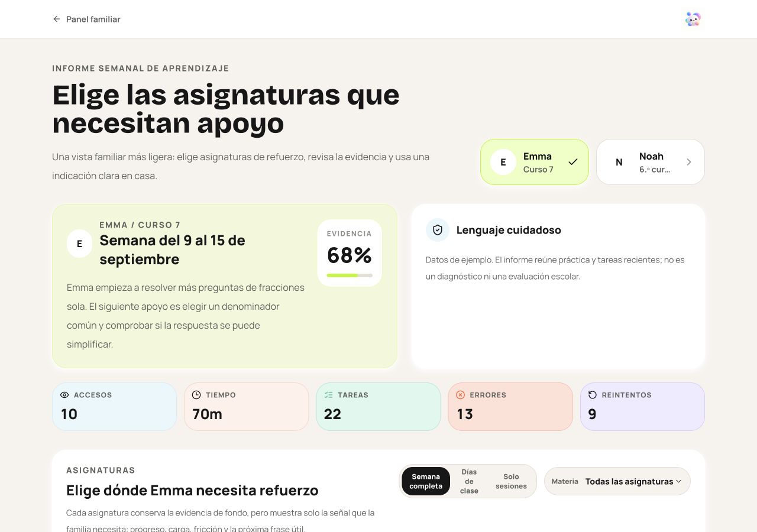Open the colorful avatar icon in header
The width and height of the screenshot is (757, 532).
tap(693, 19)
